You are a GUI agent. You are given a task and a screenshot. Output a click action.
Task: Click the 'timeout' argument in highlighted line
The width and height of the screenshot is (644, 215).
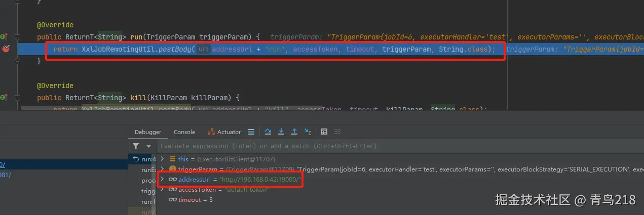pyautogui.click(x=360, y=49)
